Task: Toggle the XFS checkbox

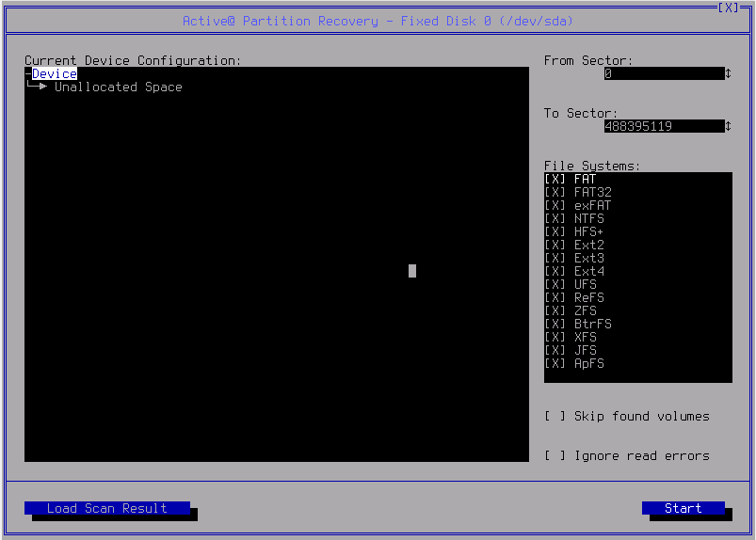Action: 555,337
